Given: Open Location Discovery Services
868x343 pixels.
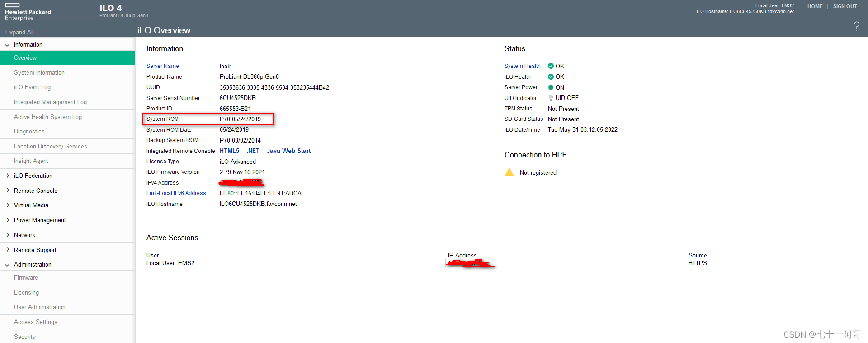Looking at the screenshot, I should tap(68, 147).
